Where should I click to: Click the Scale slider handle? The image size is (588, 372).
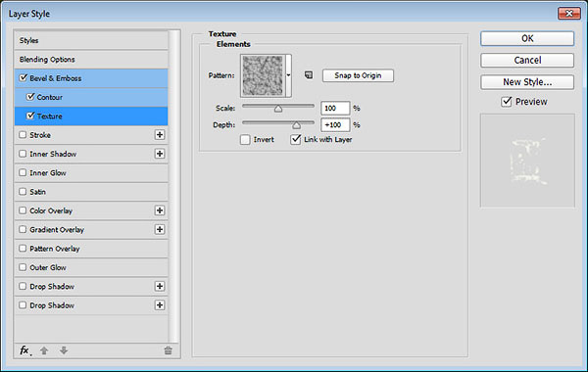coord(278,109)
